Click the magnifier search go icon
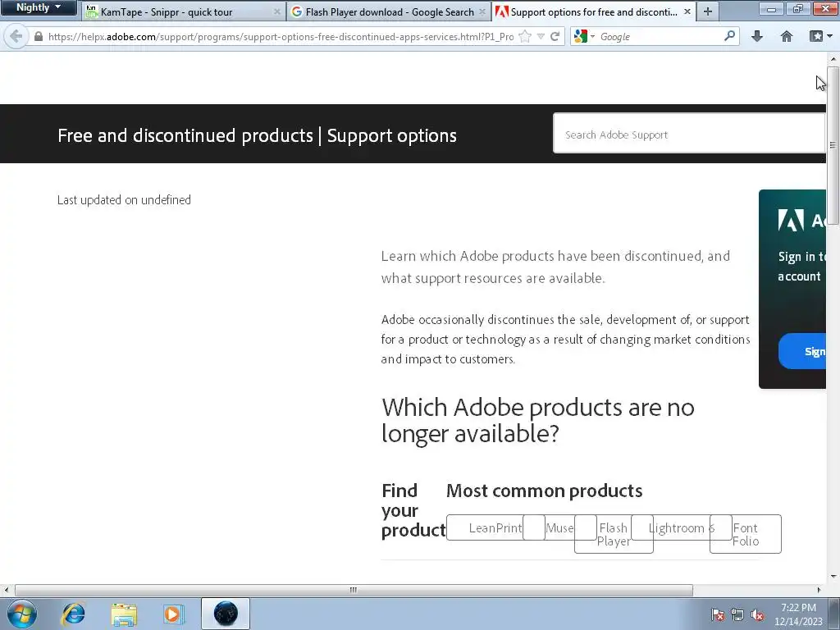Screen dimensions: 840x630 coord(729,36)
